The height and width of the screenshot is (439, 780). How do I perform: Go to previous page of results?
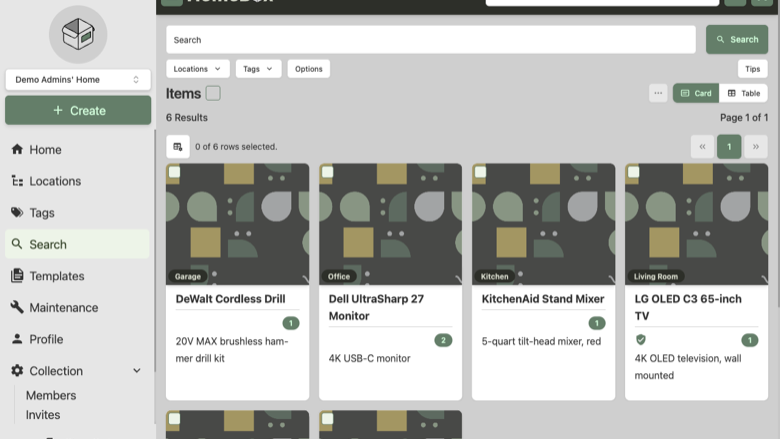pyautogui.click(x=702, y=147)
